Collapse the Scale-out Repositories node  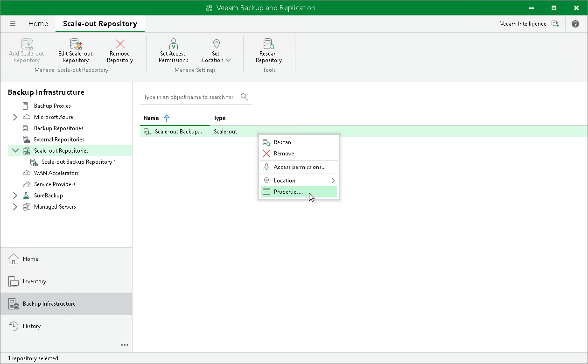15,151
